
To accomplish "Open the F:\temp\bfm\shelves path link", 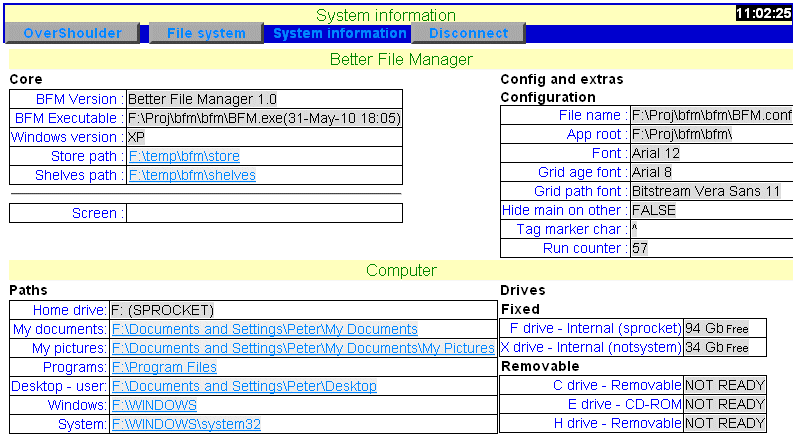I will [x=192, y=175].
